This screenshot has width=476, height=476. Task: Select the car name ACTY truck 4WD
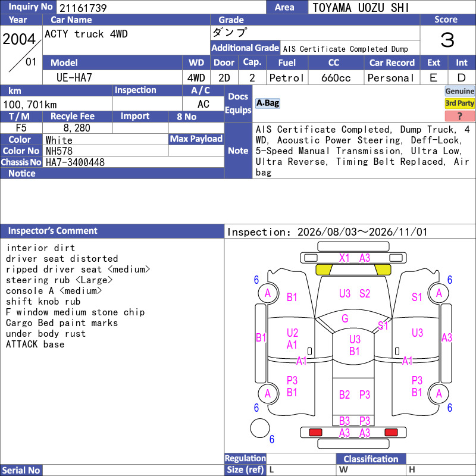[86, 34]
